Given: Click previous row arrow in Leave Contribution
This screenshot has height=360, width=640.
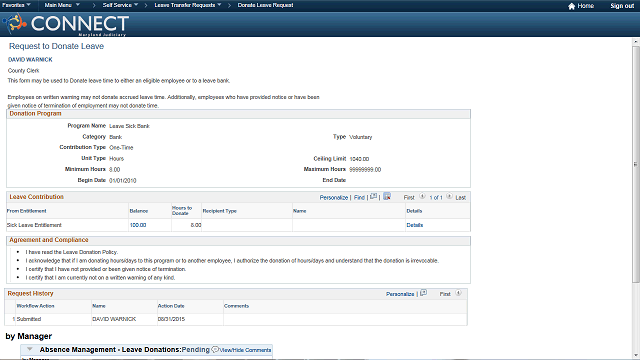Looking at the screenshot, I should coord(422,197).
